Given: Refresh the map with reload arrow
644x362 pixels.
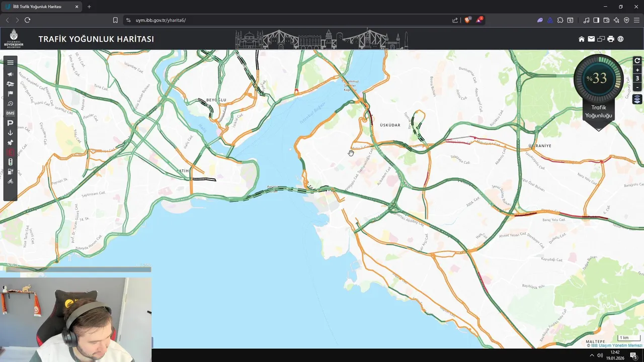Looking at the screenshot, I should [x=637, y=61].
